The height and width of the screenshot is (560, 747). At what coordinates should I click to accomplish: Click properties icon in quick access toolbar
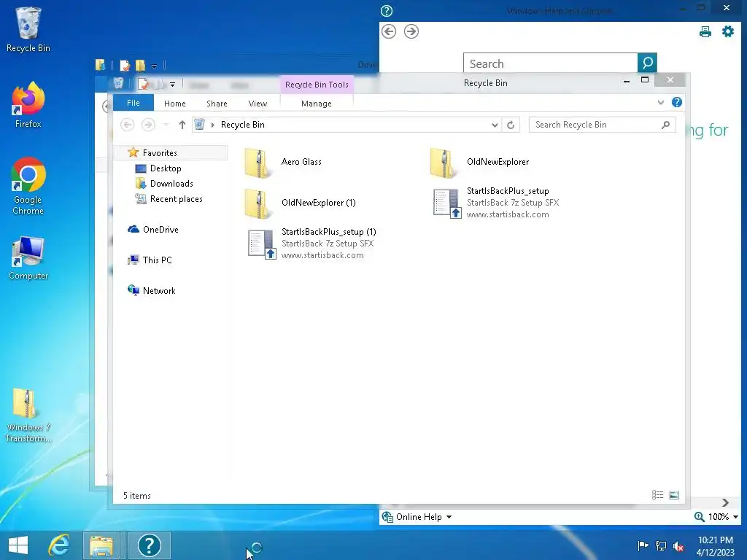(143, 85)
